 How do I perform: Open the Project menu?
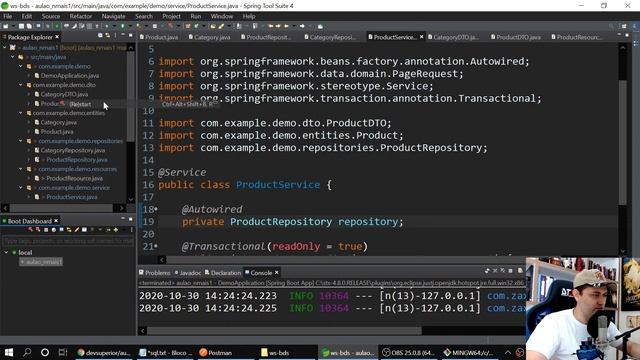pyautogui.click(x=171, y=16)
